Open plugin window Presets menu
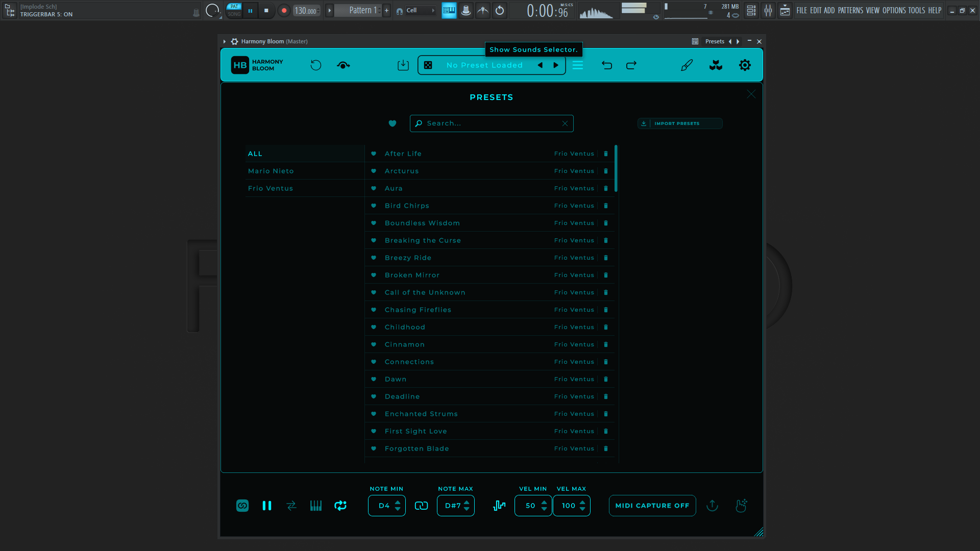 (x=715, y=41)
